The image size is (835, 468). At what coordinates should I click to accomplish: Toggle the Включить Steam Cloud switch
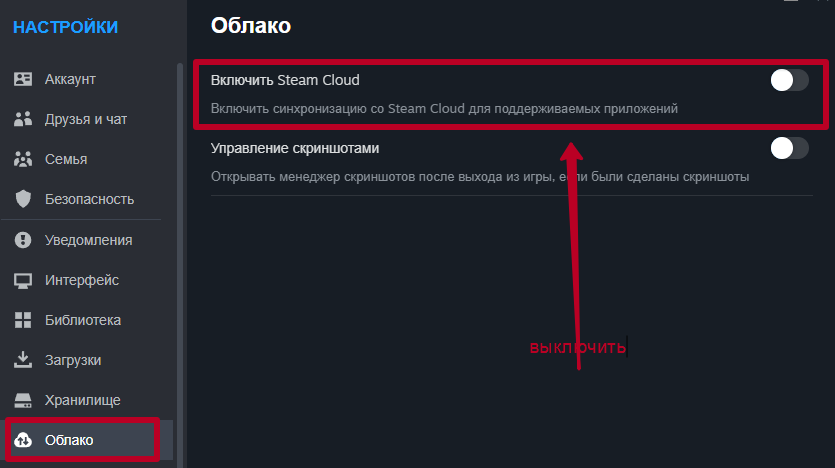coord(789,80)
